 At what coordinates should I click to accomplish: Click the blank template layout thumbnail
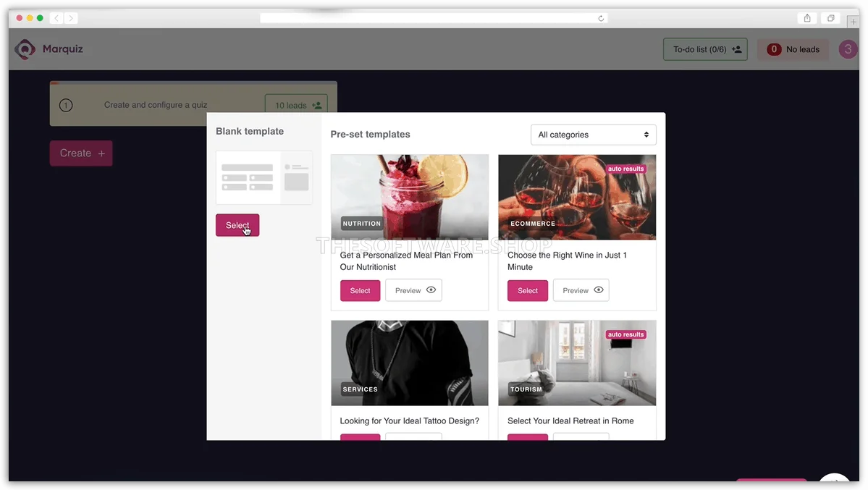pyautogui.click(x=264, y=178)
